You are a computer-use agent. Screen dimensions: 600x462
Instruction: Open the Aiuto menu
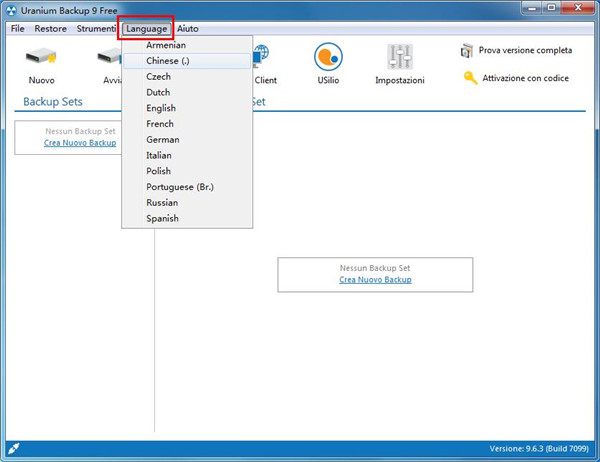188,29
